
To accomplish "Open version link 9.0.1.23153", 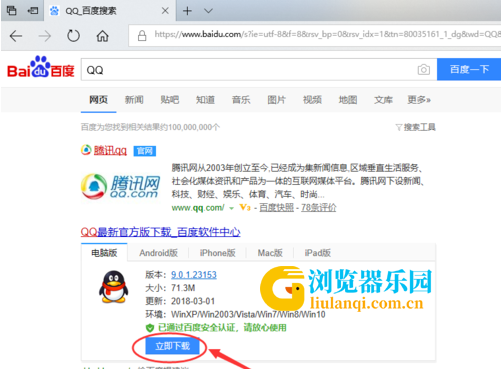I will point(194,275).
